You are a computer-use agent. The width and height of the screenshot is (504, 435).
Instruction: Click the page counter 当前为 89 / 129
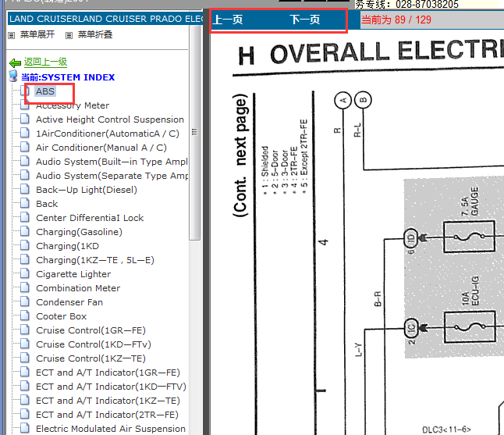tap(396, 20)
